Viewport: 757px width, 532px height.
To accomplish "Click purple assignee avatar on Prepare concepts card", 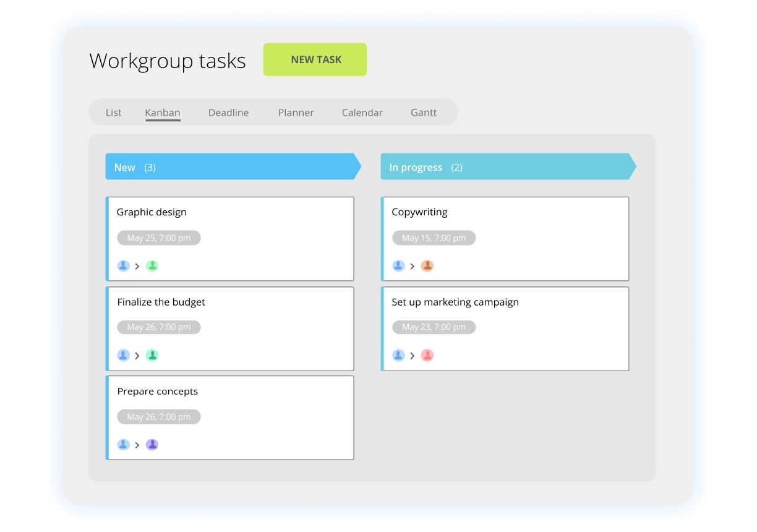I will 152,445.
